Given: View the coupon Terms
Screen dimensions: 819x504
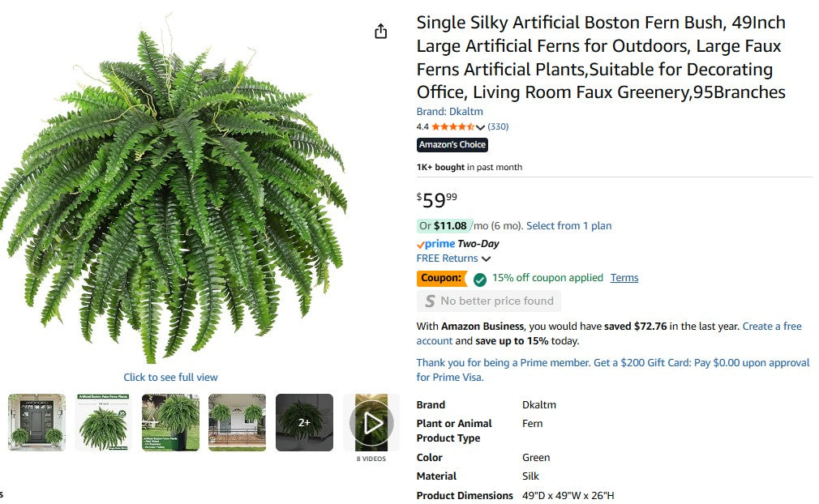Looking at the screenshot, I should click(x=624, y=278).
